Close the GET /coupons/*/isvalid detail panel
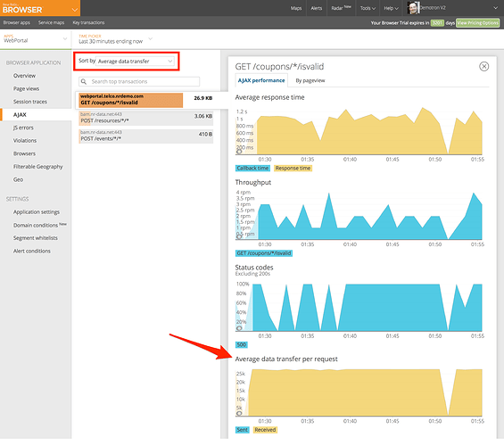504x446 pixels. point(483,67)
